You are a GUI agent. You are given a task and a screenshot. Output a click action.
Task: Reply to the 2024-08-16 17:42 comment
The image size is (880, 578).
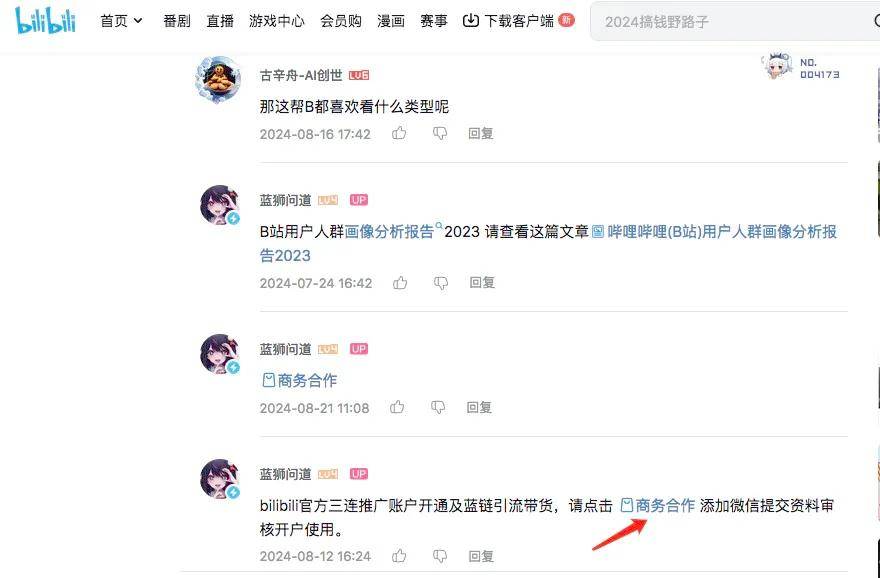(481, 134)
